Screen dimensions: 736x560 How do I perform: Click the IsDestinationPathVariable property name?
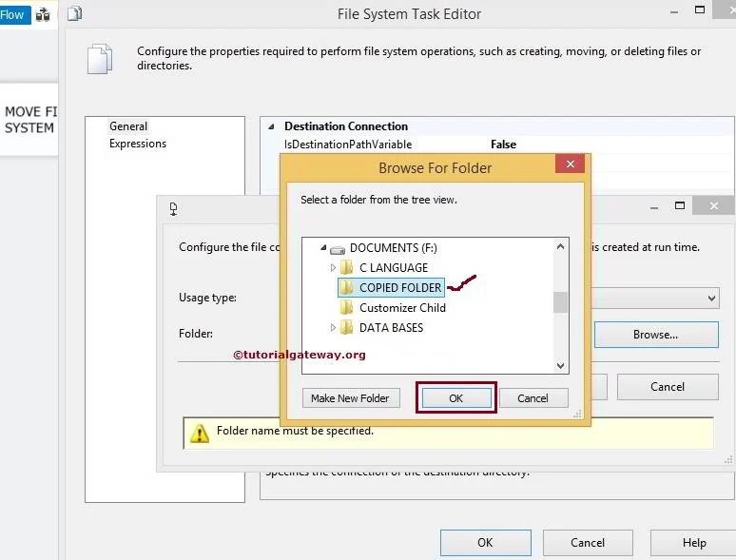348,145
